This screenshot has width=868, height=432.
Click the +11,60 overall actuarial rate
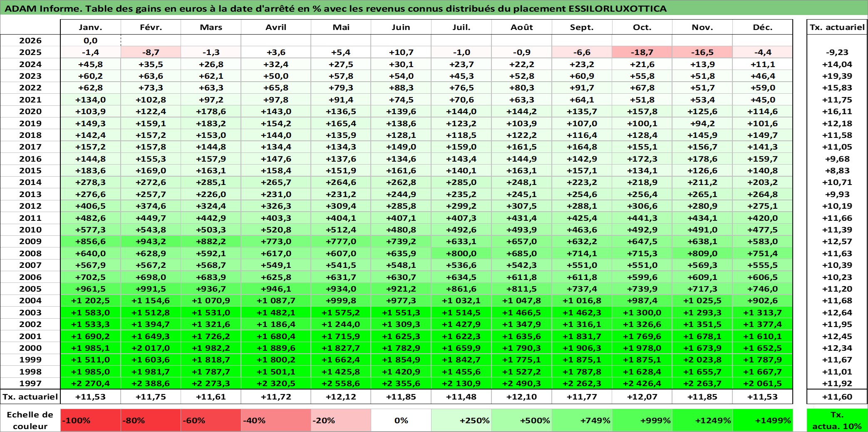(x=837, y=397)
